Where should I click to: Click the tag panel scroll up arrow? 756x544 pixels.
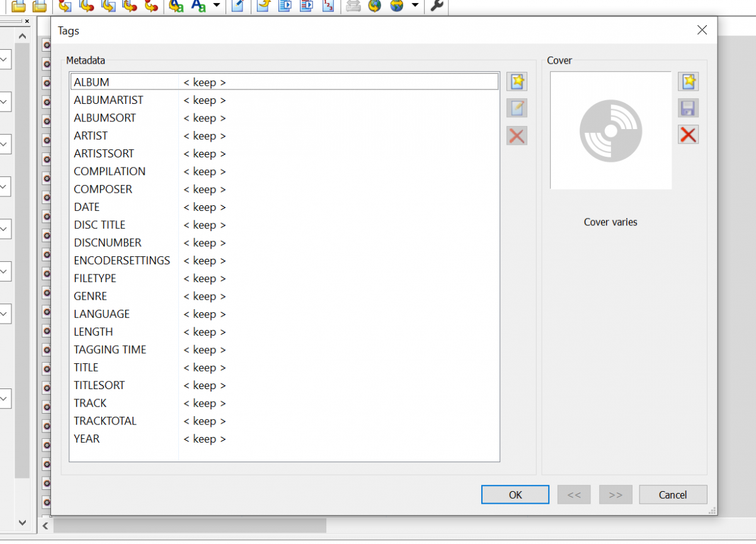22,37
